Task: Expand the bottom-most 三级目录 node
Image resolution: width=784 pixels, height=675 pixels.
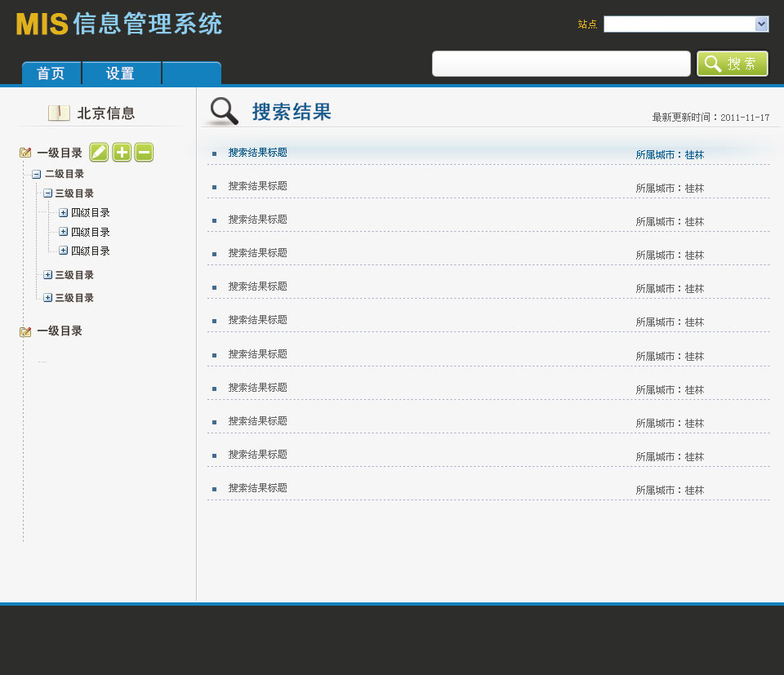Action: pyautogui.click(x=47, y=298)
